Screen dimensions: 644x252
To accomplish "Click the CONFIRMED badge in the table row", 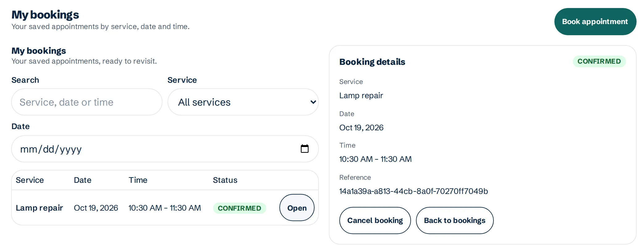I will [239, 208].
